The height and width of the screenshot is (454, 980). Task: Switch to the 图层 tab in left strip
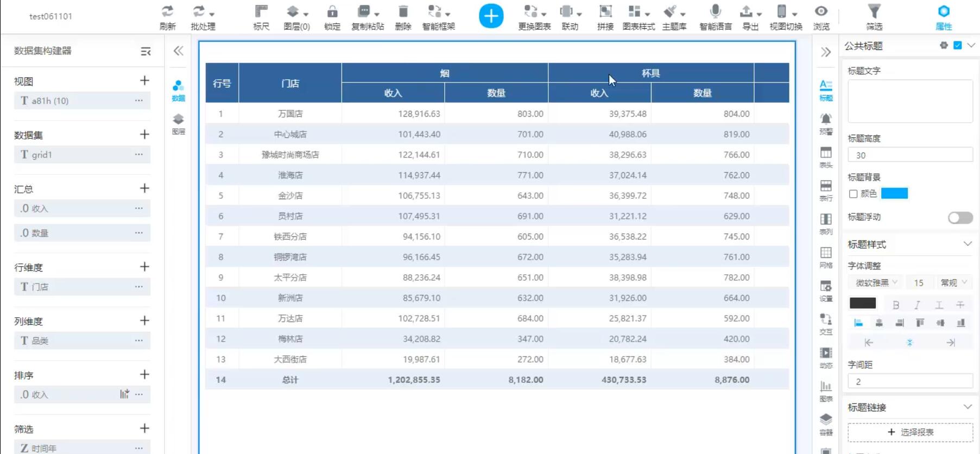point(178,123)
